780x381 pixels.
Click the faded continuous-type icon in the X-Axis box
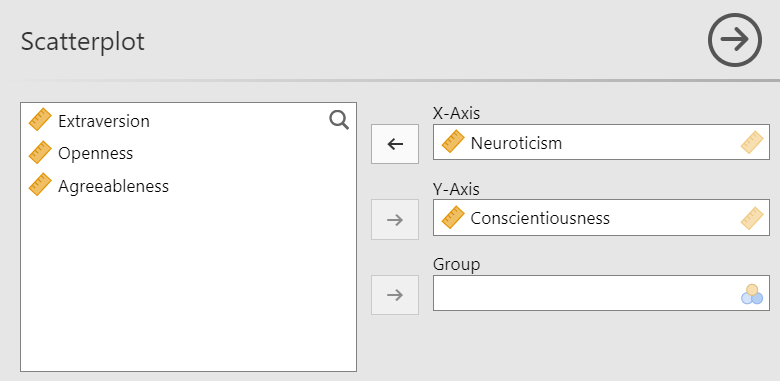pyautogui.click(x=752, y=142)
